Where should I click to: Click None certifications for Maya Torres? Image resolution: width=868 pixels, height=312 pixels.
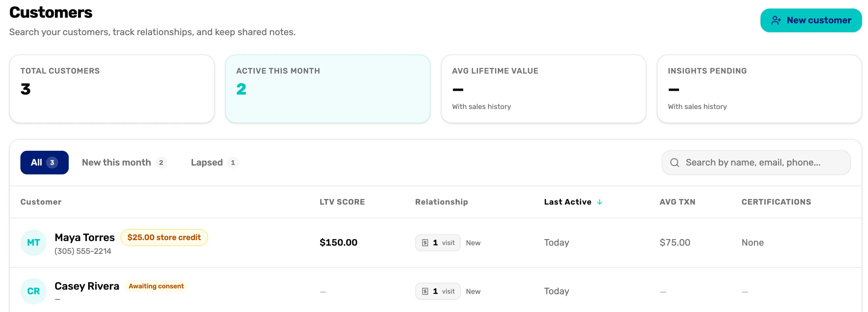click(752, 243)
